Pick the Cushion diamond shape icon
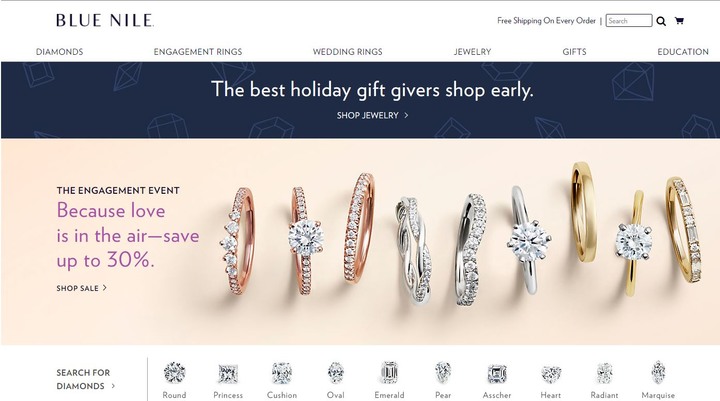 (x=282, y=373)
